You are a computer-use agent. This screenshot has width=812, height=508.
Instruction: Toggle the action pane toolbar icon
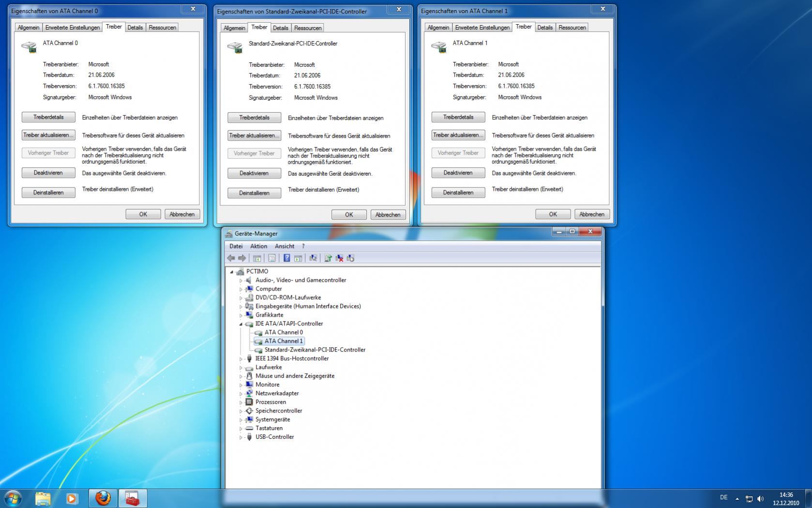[298, 258]
